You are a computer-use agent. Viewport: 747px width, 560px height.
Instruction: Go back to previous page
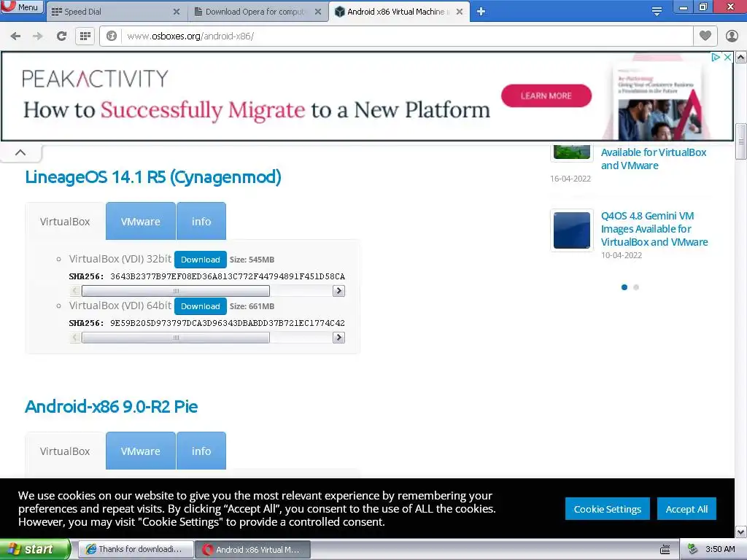pyautogui.click(x=15, y=36)
